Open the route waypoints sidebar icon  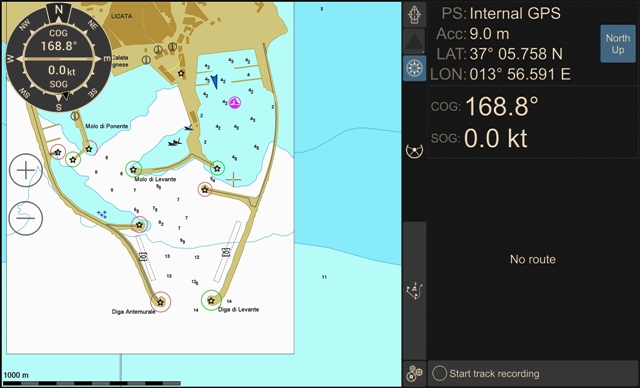point(415,290)
